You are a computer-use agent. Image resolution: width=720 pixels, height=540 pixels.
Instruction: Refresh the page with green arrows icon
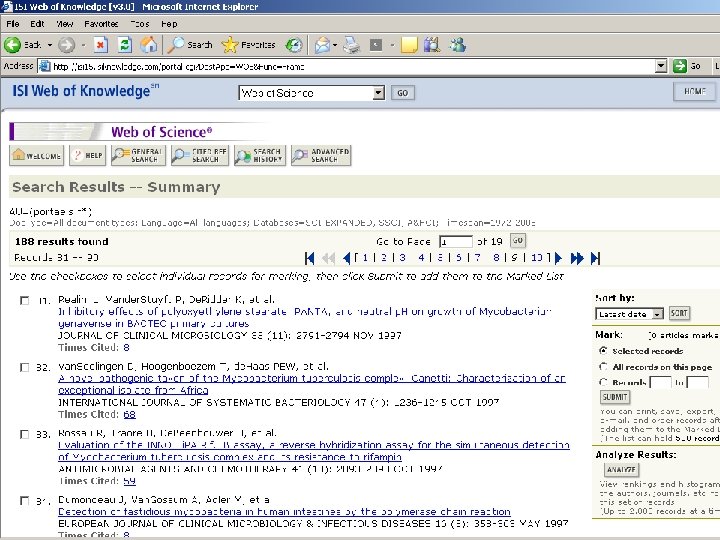[125, 45]
